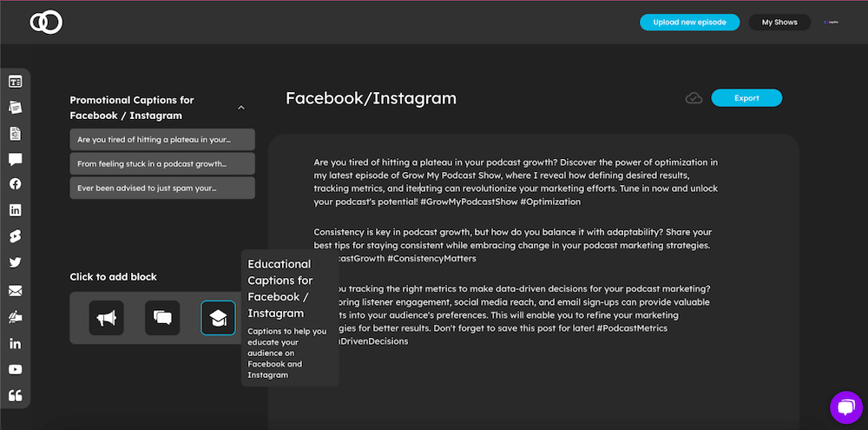Open My Shows
The height and width of the screenshot is (430, 868).
tap(779, 23)
